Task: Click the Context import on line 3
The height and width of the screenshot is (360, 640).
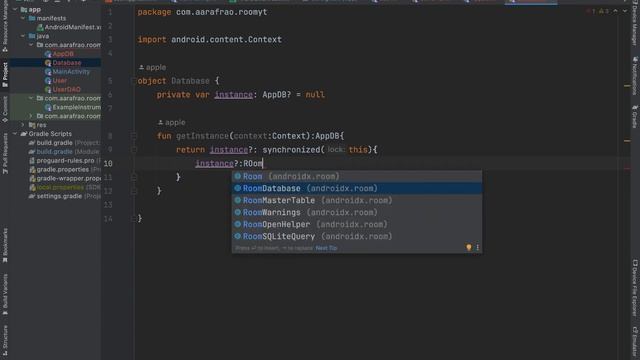Action: 264,40
